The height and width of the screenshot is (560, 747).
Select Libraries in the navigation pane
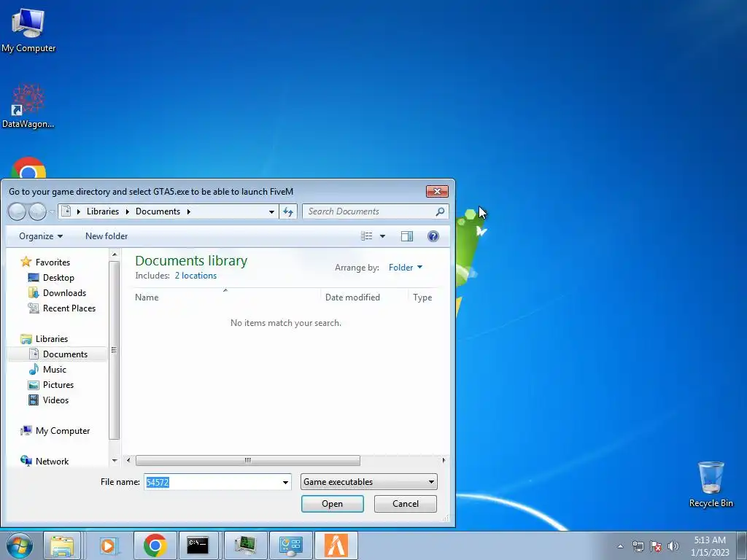coord(52,338)
